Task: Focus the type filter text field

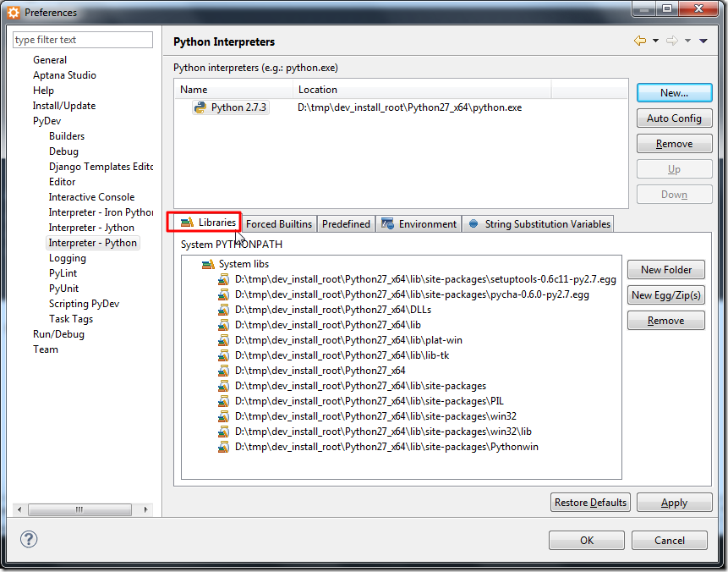Action: click(83, 40)
